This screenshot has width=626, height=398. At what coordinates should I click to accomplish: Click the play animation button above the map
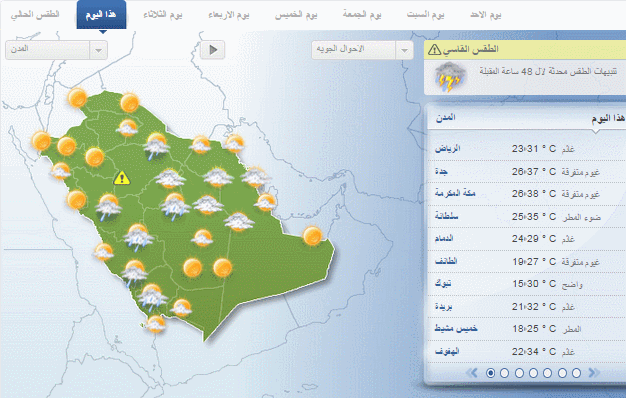[x=212, y=50]
